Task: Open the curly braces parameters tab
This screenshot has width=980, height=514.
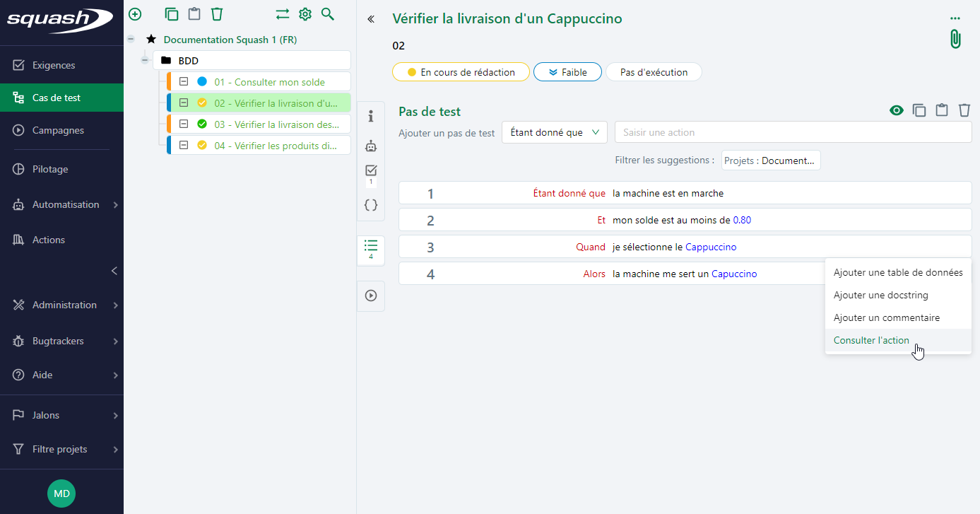Action: point(371,205)
